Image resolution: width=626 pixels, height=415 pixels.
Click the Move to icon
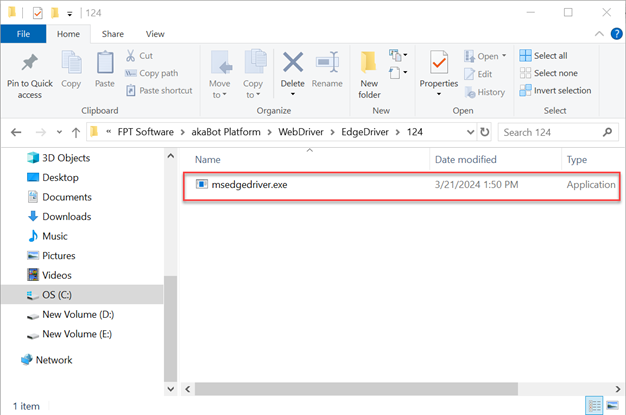click(x=220, y=63)
